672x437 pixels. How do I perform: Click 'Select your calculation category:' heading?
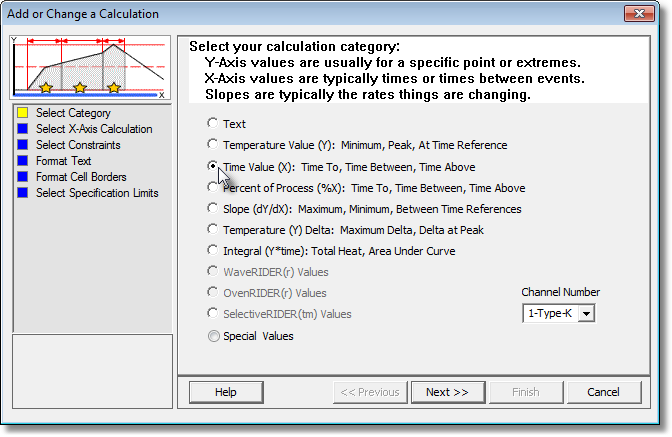tap(294, 46)
